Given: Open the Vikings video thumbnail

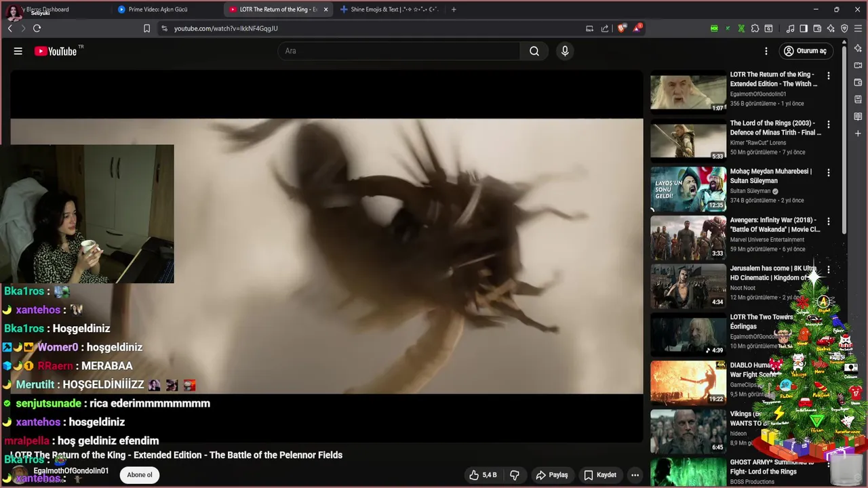Looking at the screenshot, I should (688, 431).
